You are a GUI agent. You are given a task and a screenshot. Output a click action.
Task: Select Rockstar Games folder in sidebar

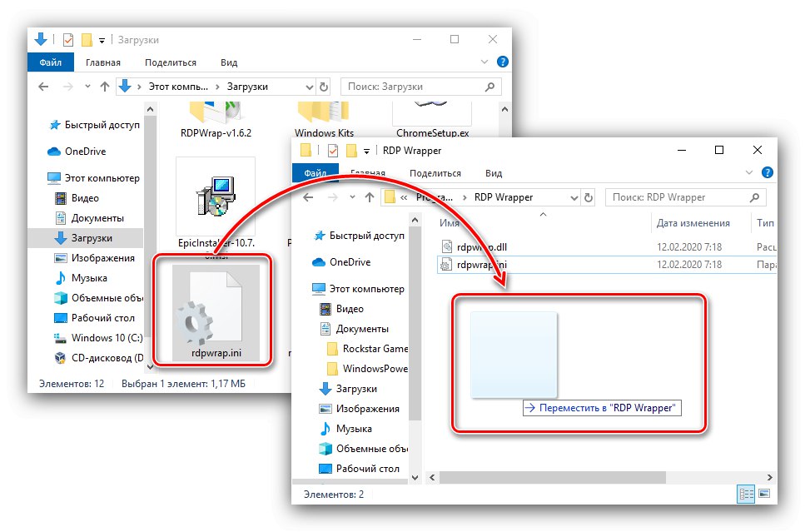(368, 349)
